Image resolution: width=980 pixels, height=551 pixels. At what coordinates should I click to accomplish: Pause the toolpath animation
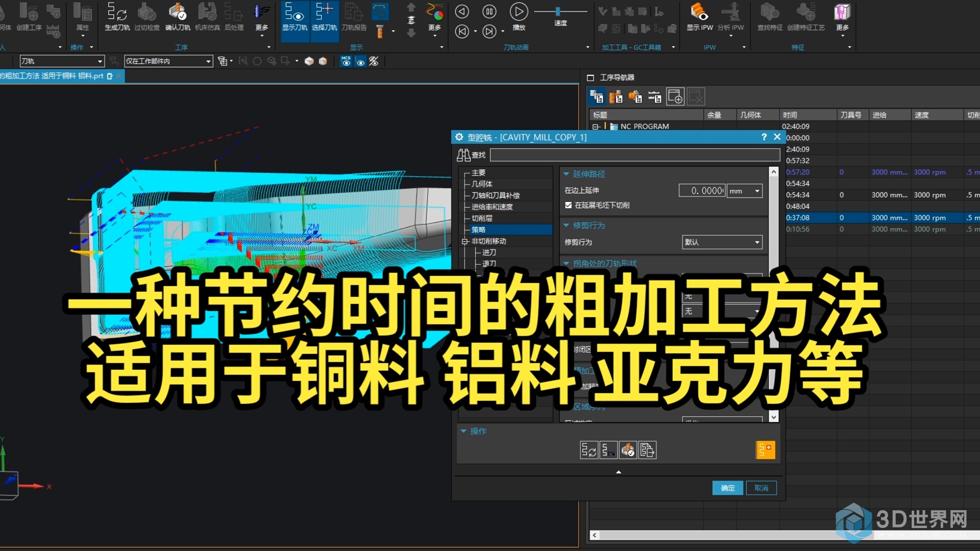(489, 11)
